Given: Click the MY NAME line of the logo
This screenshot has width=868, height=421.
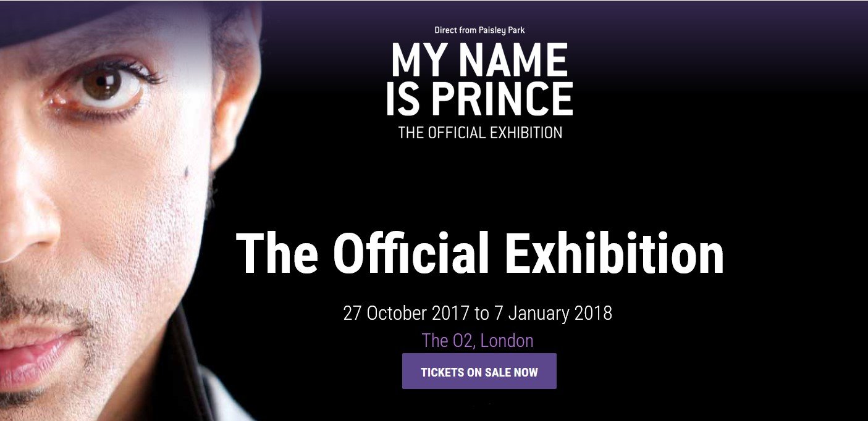Looking at the screenshot, I should click(480, 61).
